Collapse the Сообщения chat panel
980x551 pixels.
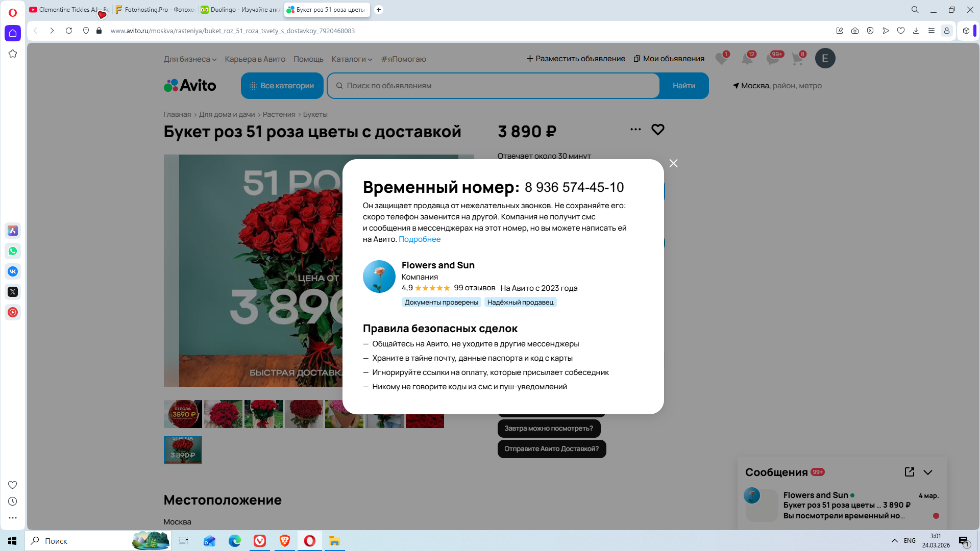point(928,472)
